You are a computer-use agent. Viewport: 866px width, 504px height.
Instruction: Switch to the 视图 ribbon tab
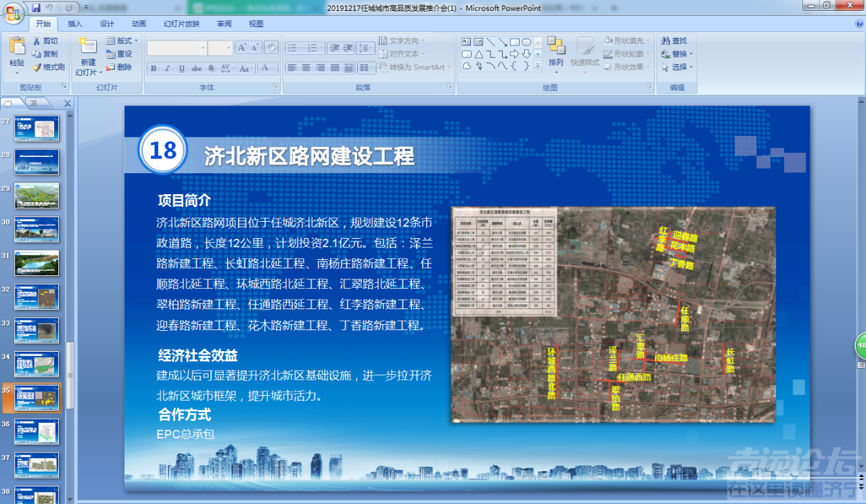tap(256, 24)
